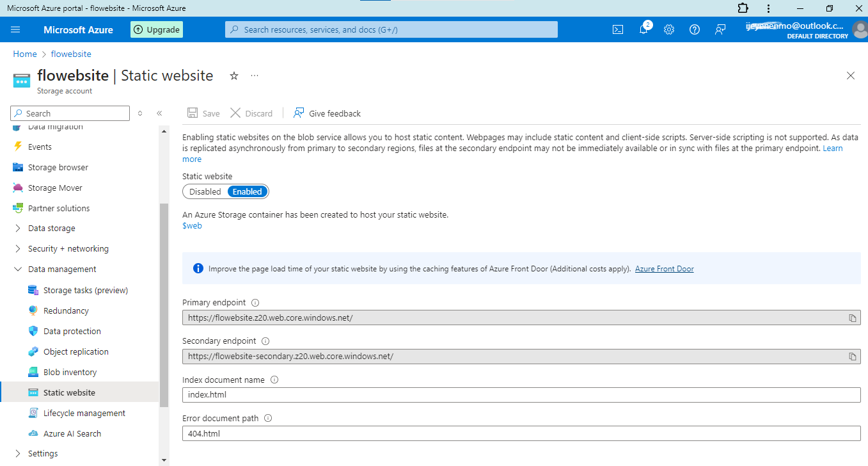This screenshot has width=868, height=466.
Task: Open the $web container link
Action: pyautogui.click(x=192, y=226)
